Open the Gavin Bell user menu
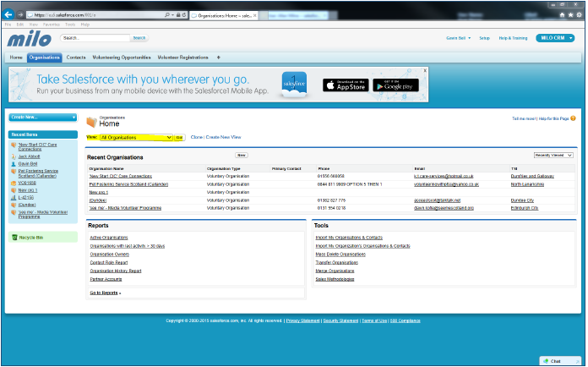 tap(458, 38)
